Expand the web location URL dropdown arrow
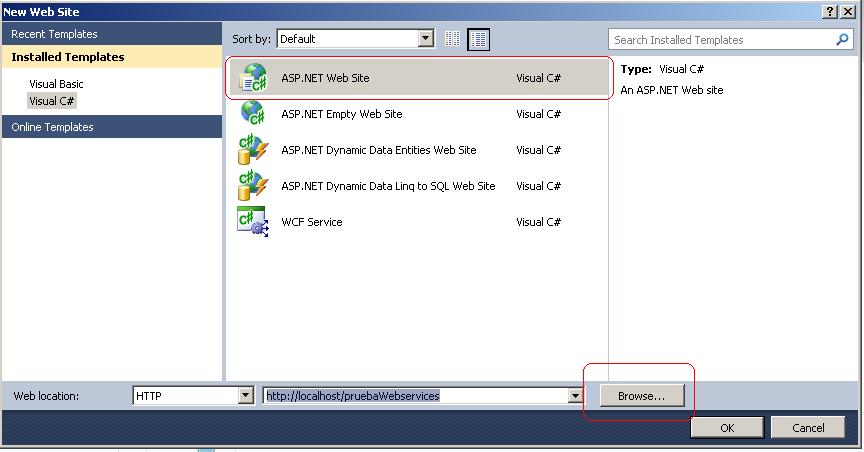 tap(575, 395)
